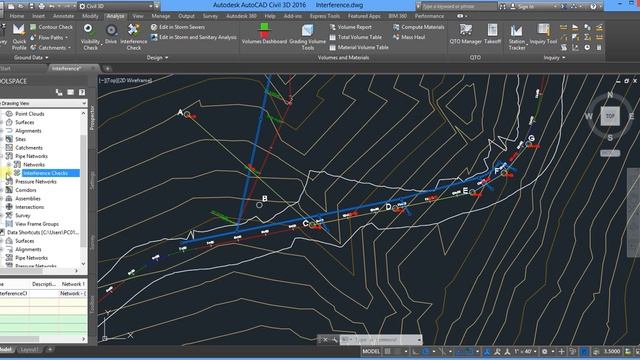
Task: Open the Output ribbon tab
Action: click(186, 16)
